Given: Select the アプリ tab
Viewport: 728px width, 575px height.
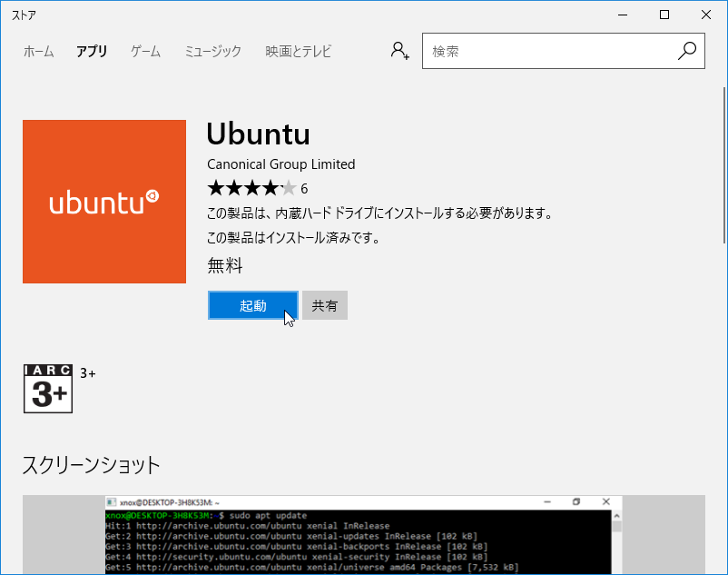Looking at the screenshot, I should click(92, 51).
